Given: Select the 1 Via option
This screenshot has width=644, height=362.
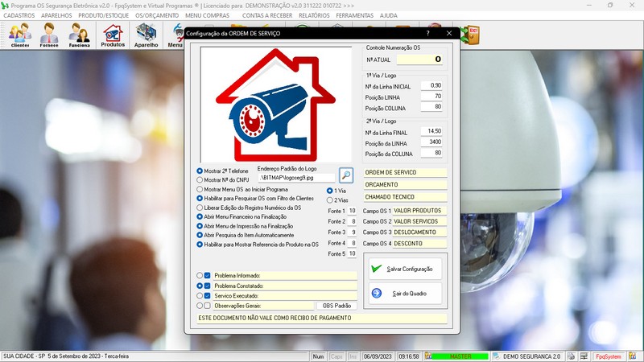Looking at the screenshot, I should coord(329,191).
